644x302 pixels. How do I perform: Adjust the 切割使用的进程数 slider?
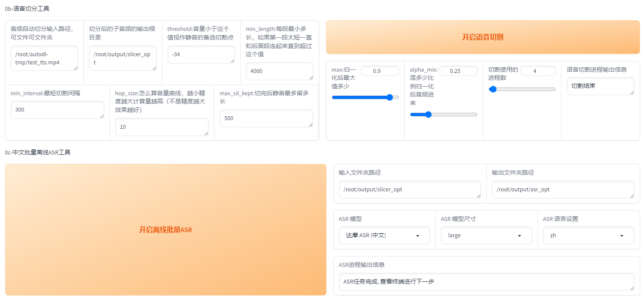tap(522, 89)
